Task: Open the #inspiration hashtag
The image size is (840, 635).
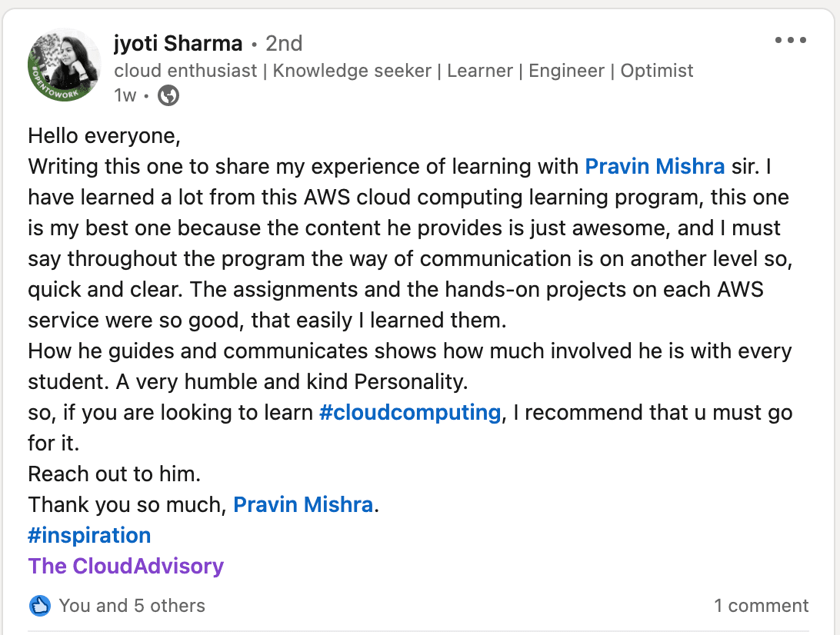Action: point(89,535)
